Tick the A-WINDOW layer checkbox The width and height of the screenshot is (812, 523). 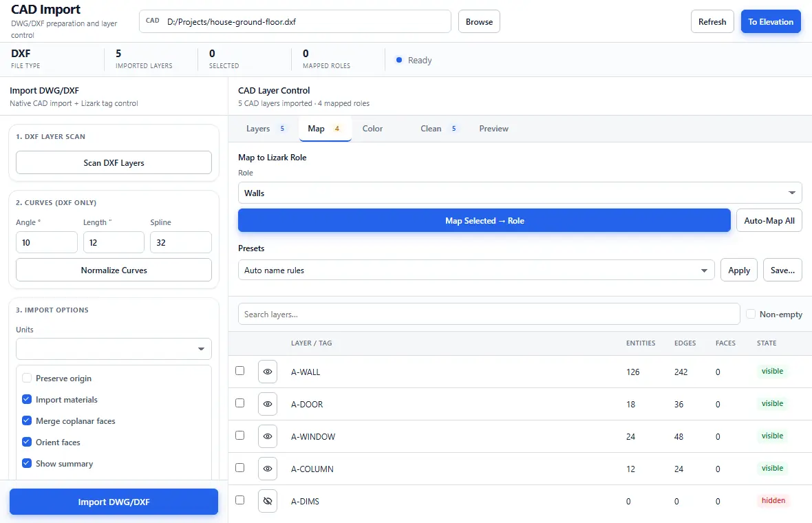[x=239, y=436]
